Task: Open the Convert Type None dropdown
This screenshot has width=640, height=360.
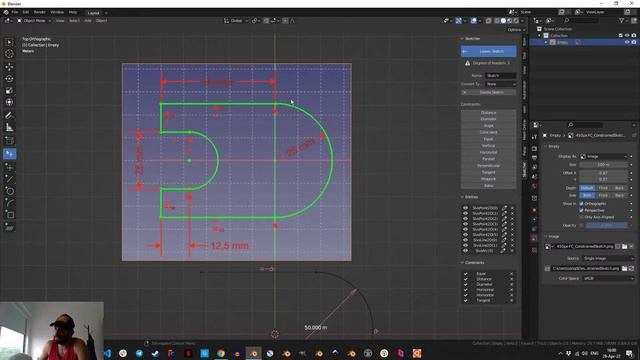Action: (500, 84)
